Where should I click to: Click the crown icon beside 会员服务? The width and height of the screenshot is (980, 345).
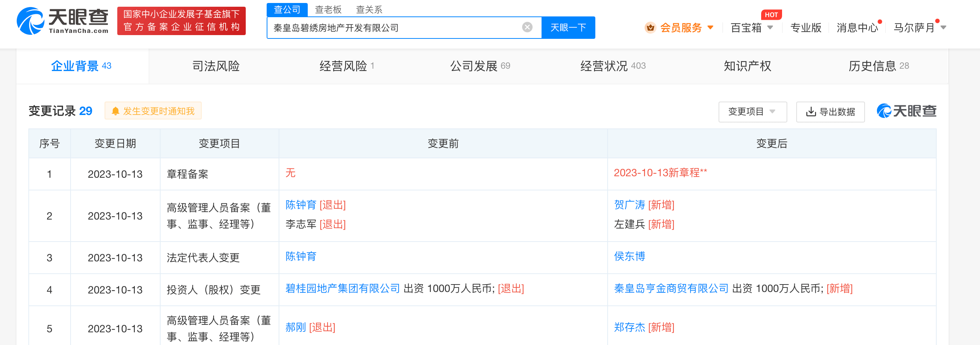point(650,28)
